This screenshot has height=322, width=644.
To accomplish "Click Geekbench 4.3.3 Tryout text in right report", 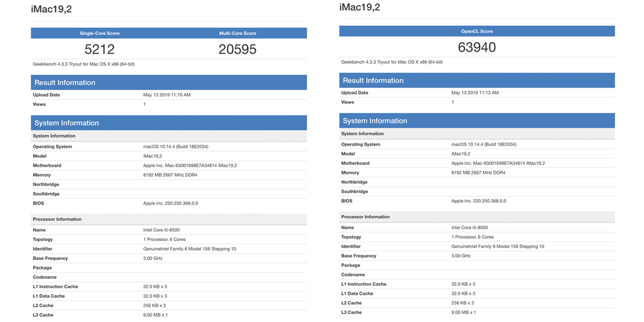I will (392, 62).
